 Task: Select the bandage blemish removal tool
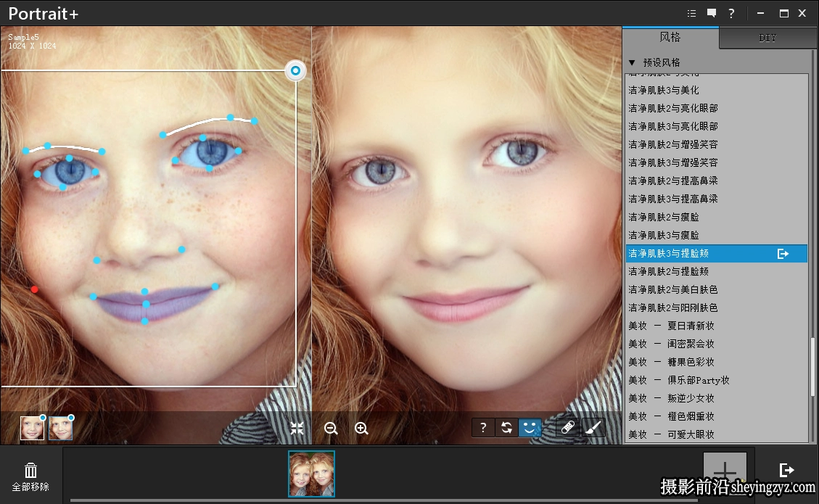click(x=568, y=428)
